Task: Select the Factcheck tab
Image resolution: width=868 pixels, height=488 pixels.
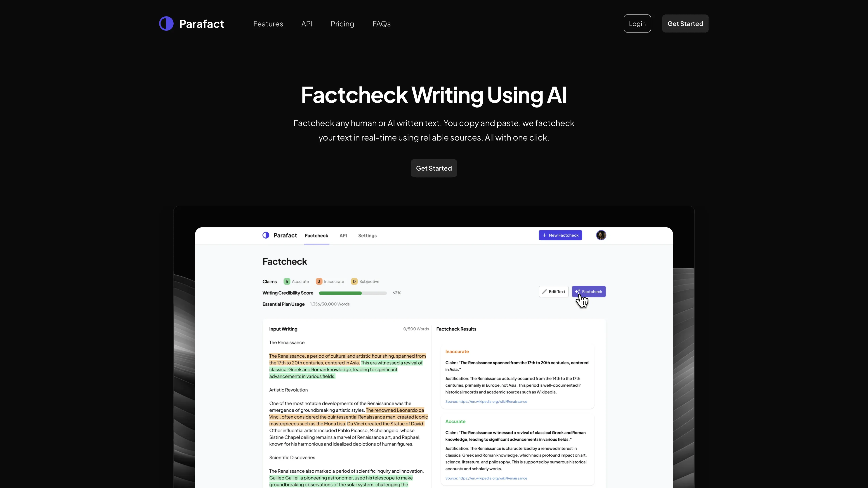Action: pos(316,235)
